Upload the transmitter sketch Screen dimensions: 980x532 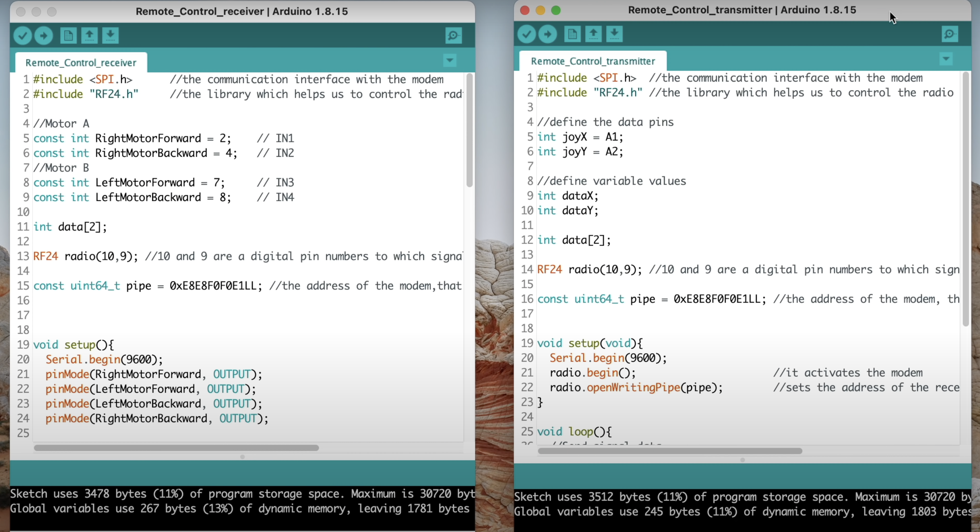(x=548, y=34)
